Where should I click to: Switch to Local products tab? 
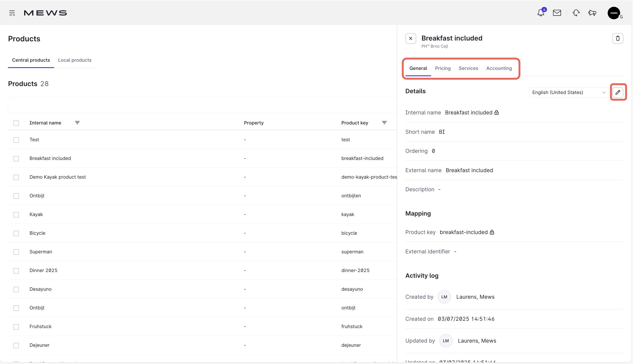75,60
